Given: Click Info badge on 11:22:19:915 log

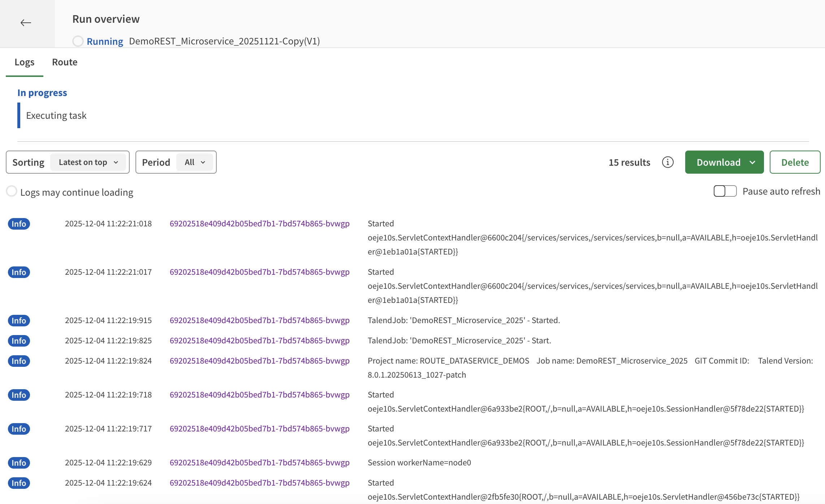Looking at the screenshot, I should click(19, 321).
